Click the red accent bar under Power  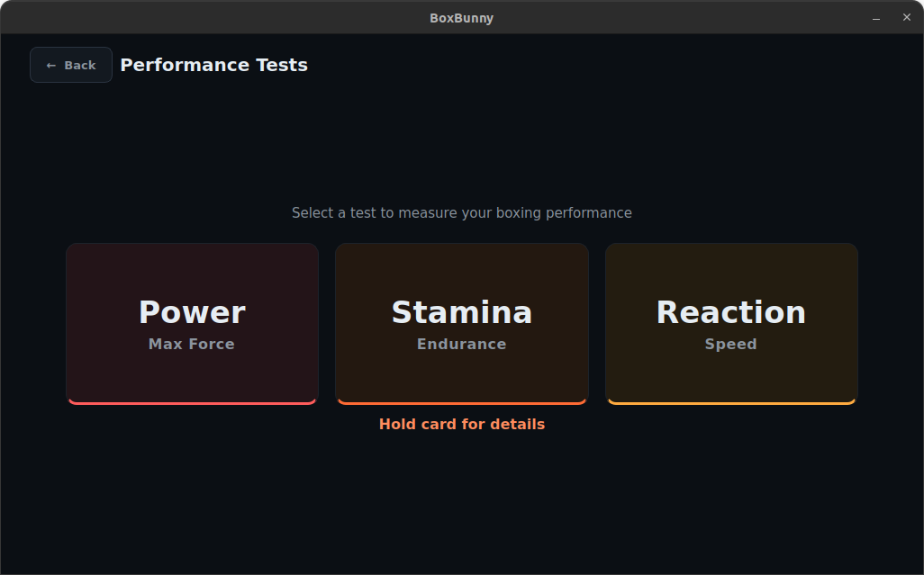pyautogui.click(x=192, y=402)
